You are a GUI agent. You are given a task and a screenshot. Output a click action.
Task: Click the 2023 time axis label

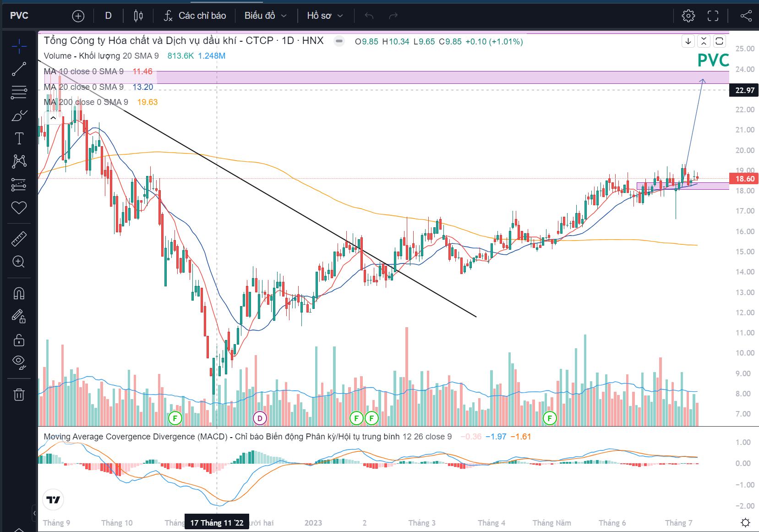pos(313,523)
